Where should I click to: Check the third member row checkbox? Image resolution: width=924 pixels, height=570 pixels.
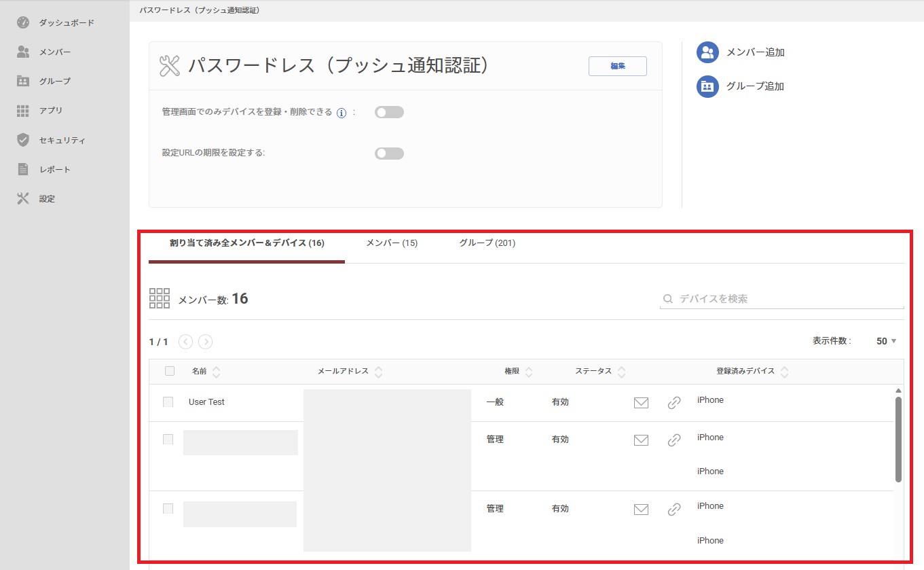[x=168, y=508]
